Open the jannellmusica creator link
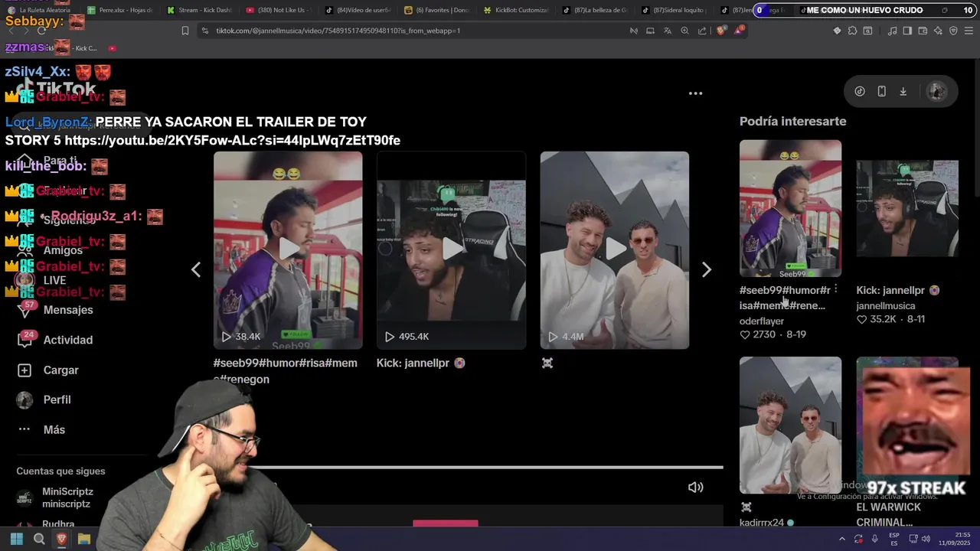This screenshot has width=980, height=551. click(886, 305)
